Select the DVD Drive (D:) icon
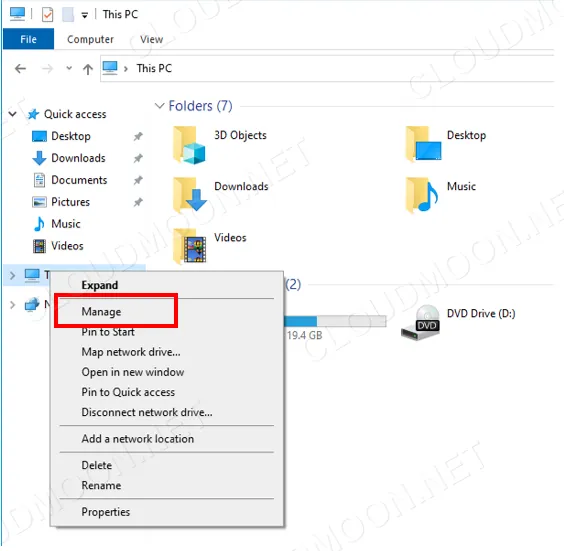 pos(420,323)
